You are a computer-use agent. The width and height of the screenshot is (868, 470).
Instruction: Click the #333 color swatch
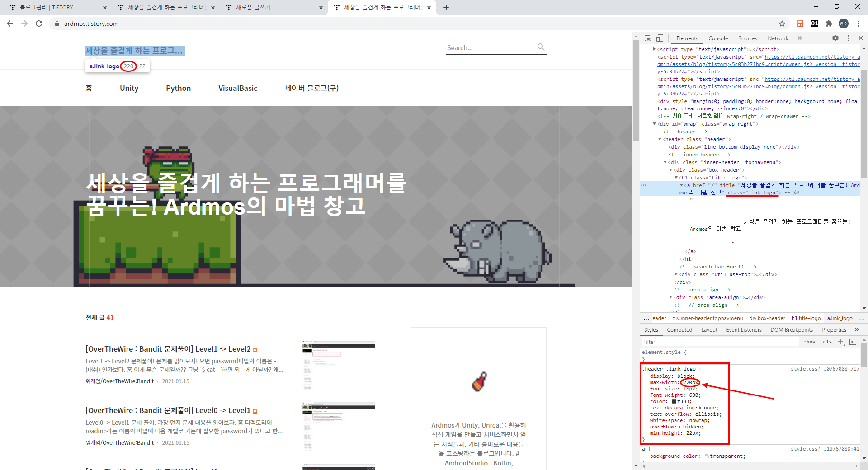[674, 401]
